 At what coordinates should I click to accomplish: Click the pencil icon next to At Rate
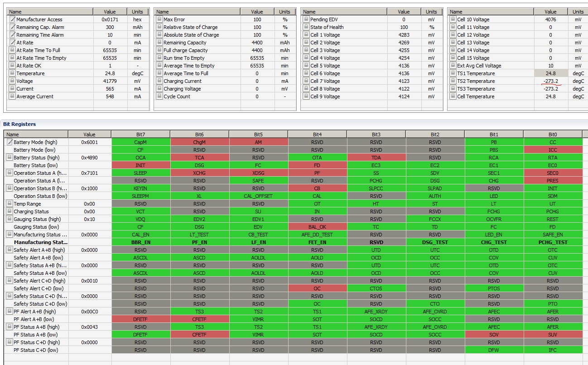point(13,43)
